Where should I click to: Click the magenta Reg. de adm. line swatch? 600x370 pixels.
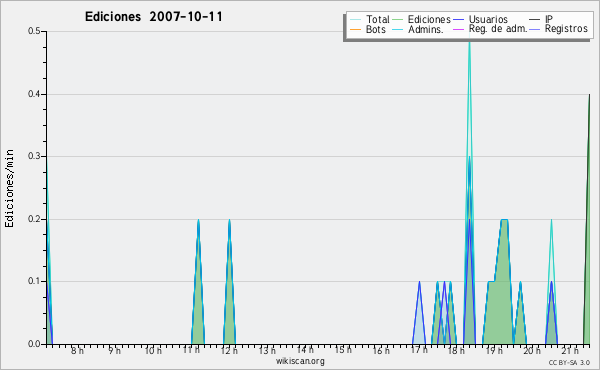(458, 29)
